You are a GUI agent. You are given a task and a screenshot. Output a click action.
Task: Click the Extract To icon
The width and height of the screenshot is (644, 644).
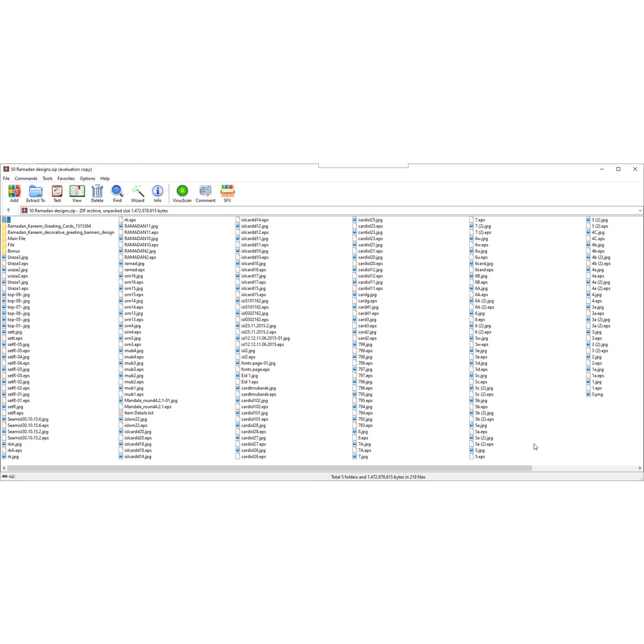(x=35, y=193)
